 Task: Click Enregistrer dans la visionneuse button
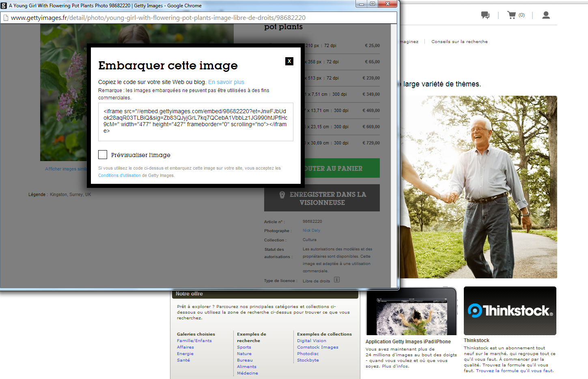point(322,198)
